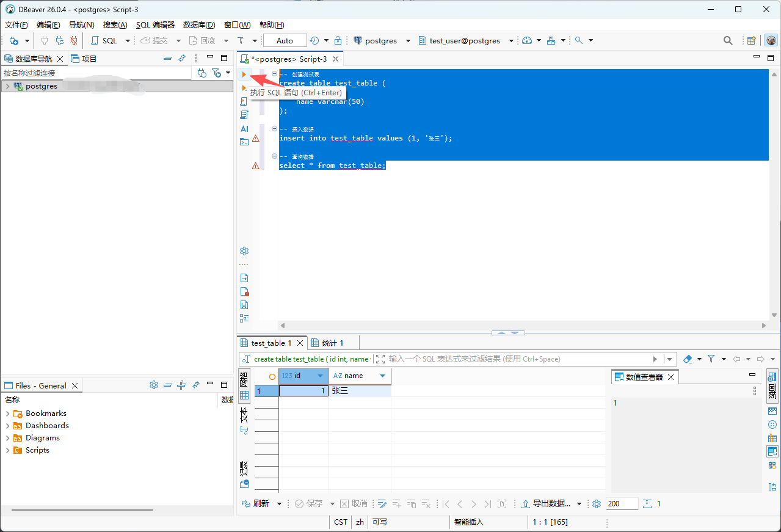Click the results panel configuration gear icon

pos(597,504)
